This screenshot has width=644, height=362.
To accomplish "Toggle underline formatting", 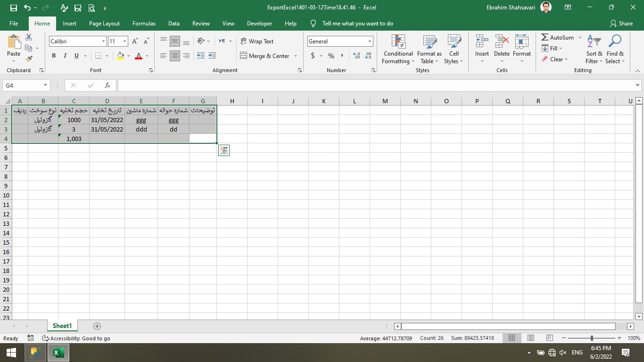I will pos(76,56).
